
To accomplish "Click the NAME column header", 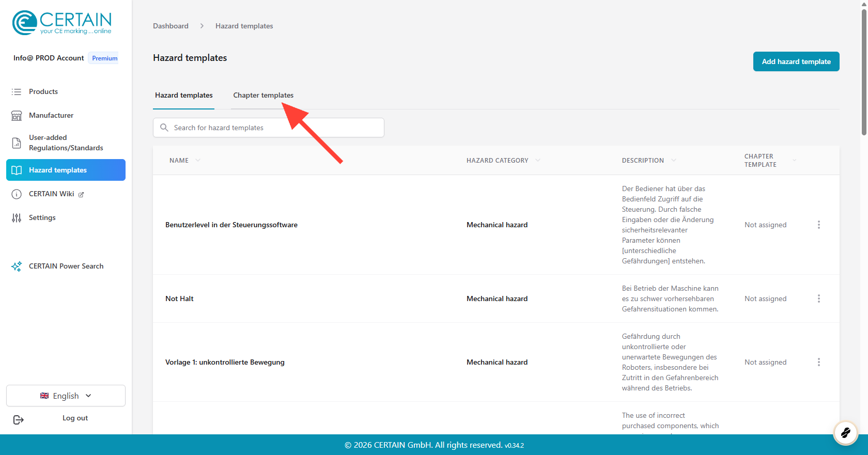I will tap(179, 161).
